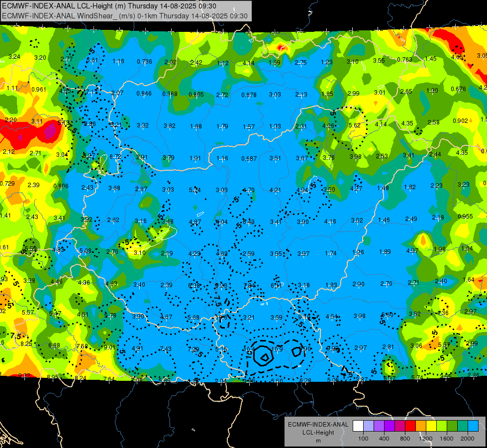
Task: Click the wind shear value 0.368
Action: (170, 94)
